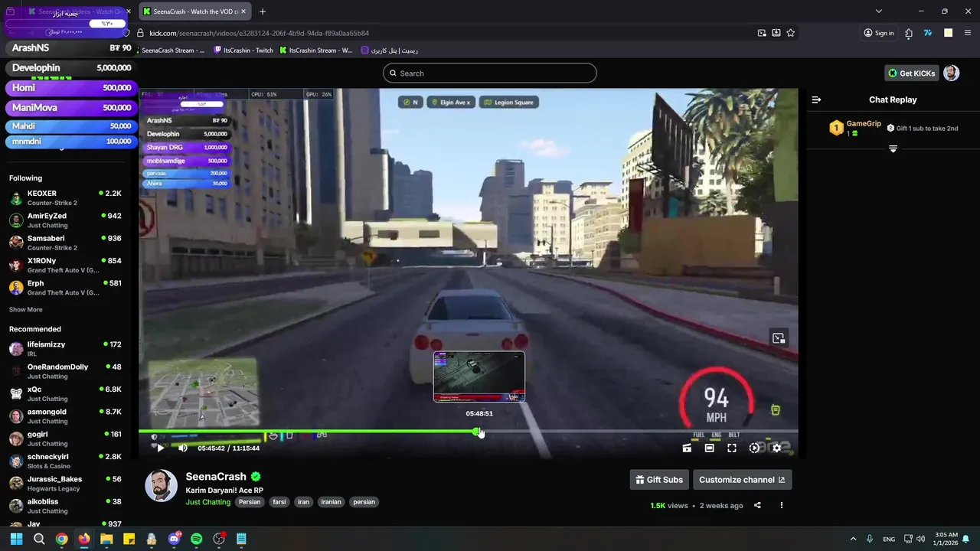Share the video via share icon
Screen dimensions: 980x551
tap(757, 505)
